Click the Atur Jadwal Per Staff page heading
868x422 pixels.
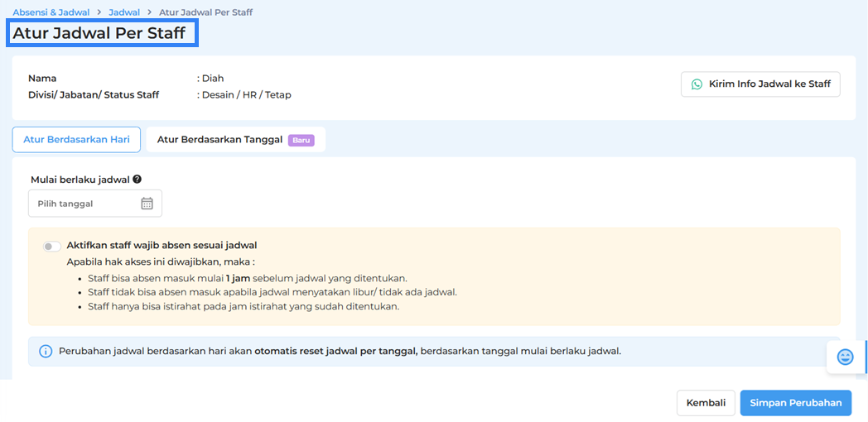pyautogui.click(x=99, y=34)
